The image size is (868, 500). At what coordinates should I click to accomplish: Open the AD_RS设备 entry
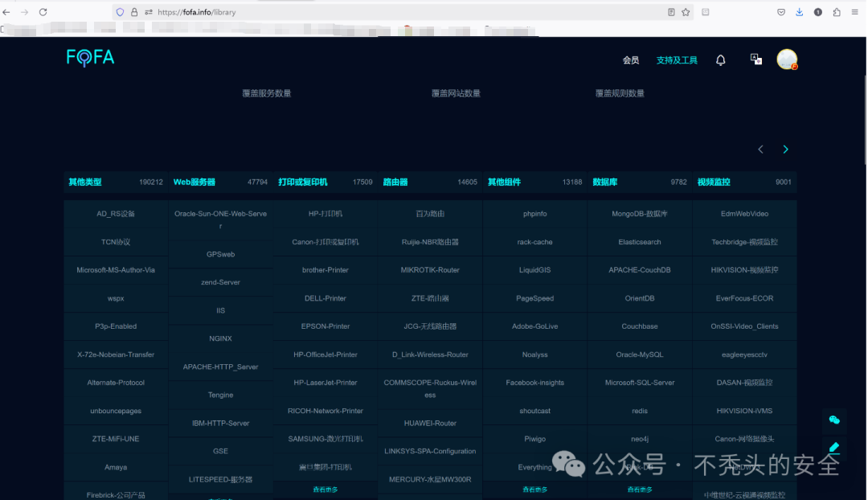pyautogui.click(x=116, y=214)
